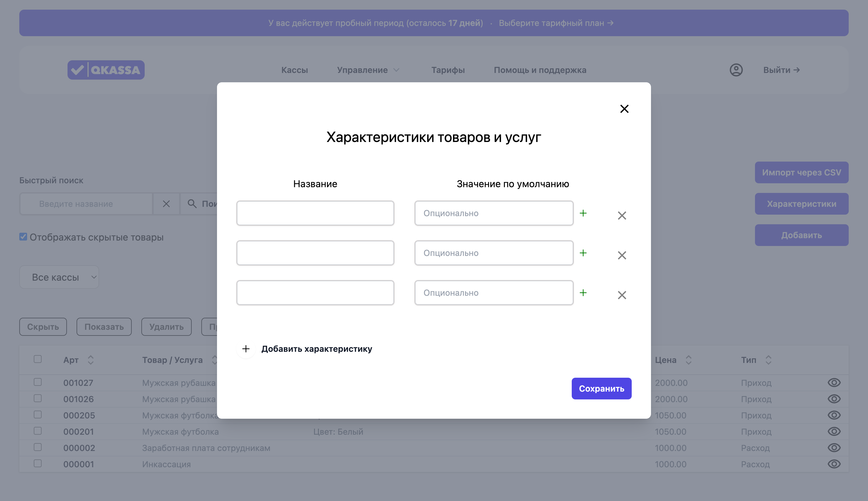
Task: Toggle 'Отображать скрытые товары' checkbox
Action: pyautogui.click(x=24, y=237)
